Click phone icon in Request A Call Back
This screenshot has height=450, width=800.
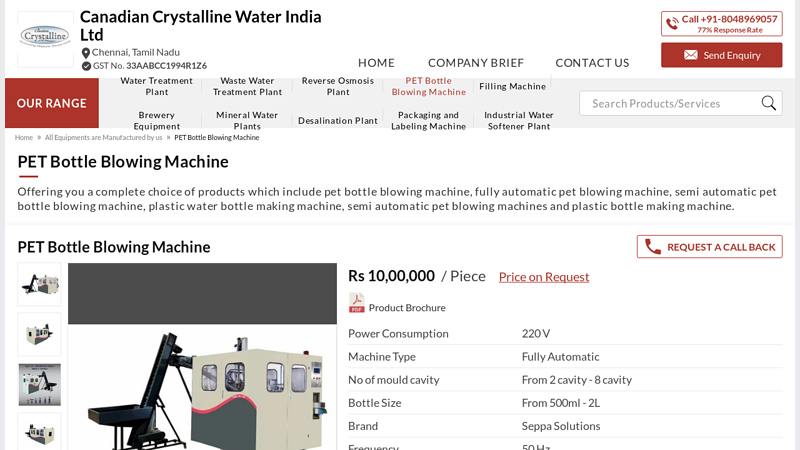click(x=653, y=247)
